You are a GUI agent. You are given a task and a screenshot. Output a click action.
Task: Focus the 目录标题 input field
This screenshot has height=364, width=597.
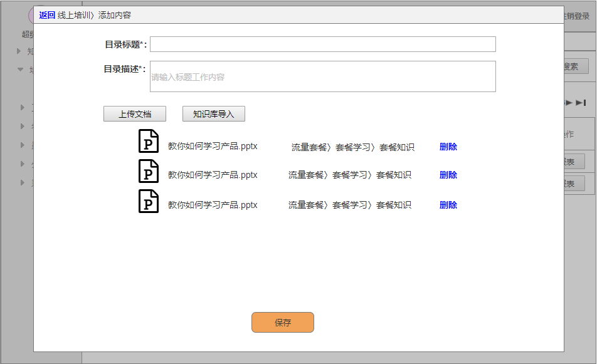(x=323, y=44)
